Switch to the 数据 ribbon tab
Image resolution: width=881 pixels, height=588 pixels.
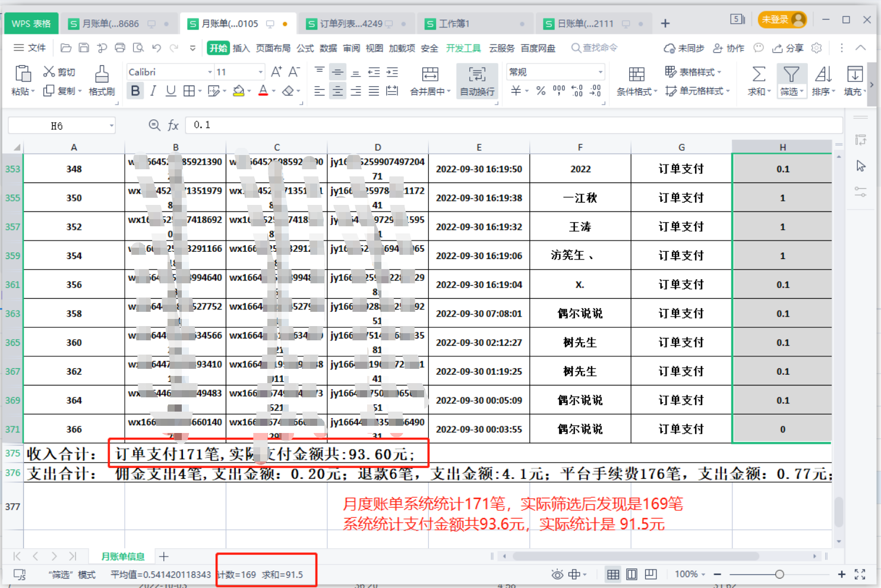click(329, 48)
